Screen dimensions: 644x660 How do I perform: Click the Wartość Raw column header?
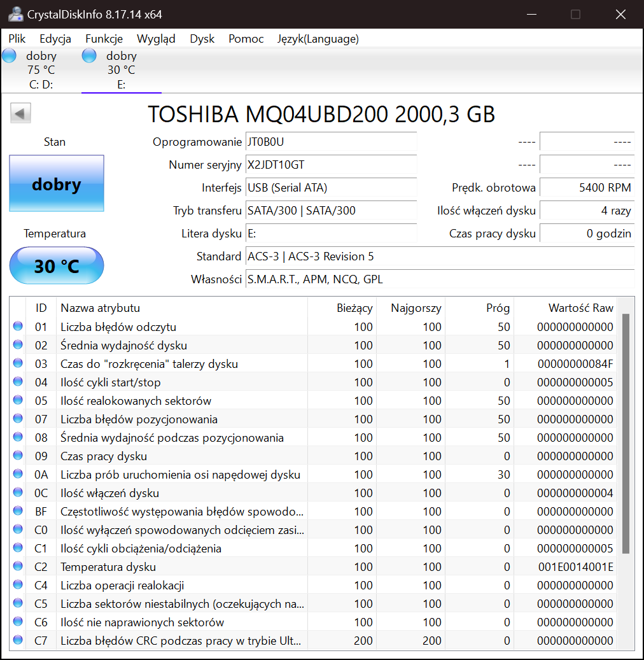(565, 307)
